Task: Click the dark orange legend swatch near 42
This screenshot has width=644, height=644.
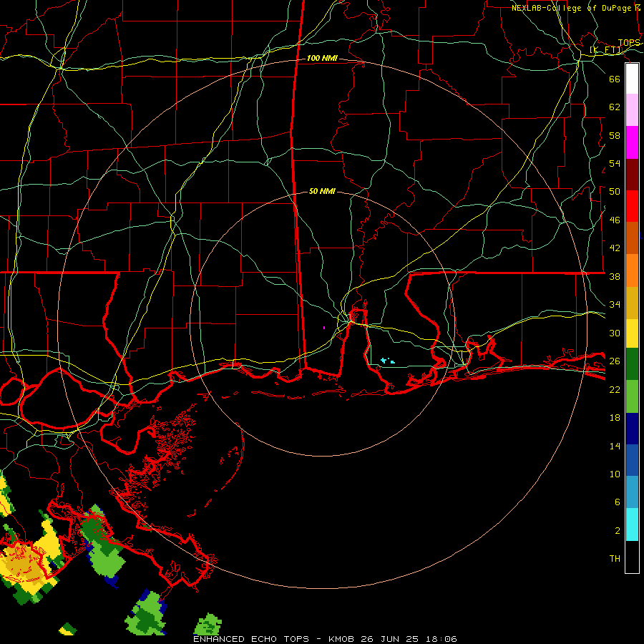Action: (632, 238)
